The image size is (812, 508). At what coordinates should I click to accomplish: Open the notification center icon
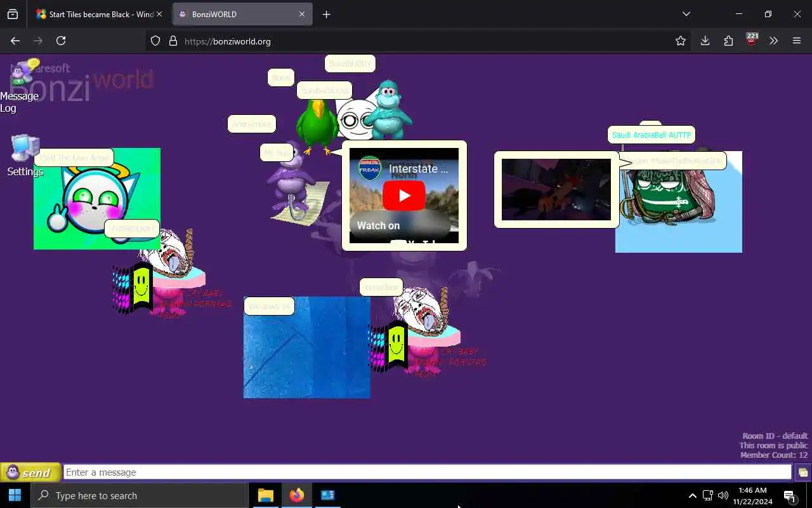790,496
